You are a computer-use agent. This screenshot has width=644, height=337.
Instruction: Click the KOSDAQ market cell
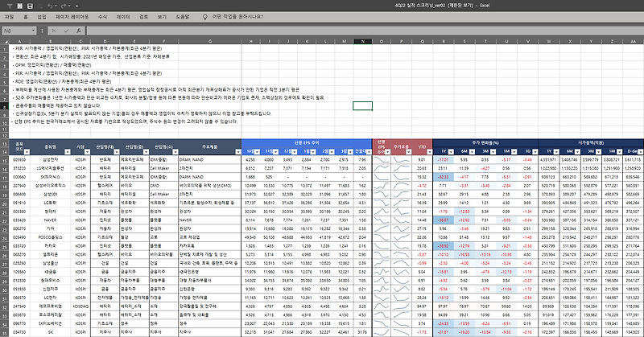point(80,306)
